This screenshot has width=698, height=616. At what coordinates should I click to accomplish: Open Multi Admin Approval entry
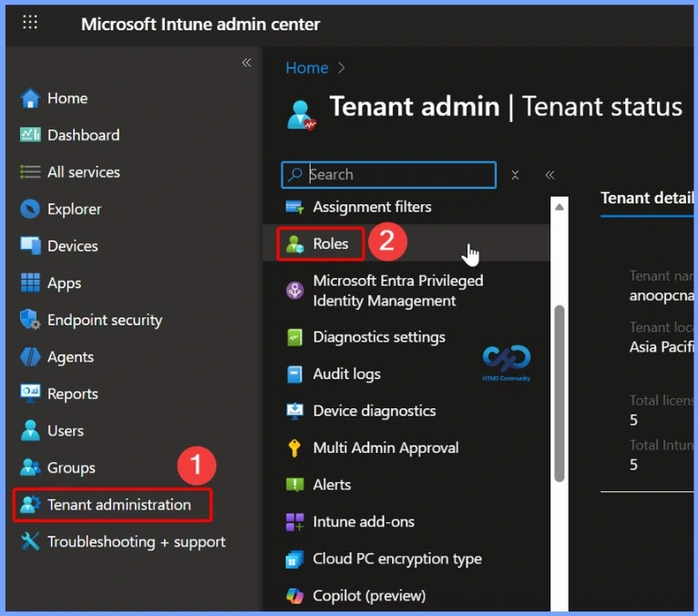pos(385,447)
